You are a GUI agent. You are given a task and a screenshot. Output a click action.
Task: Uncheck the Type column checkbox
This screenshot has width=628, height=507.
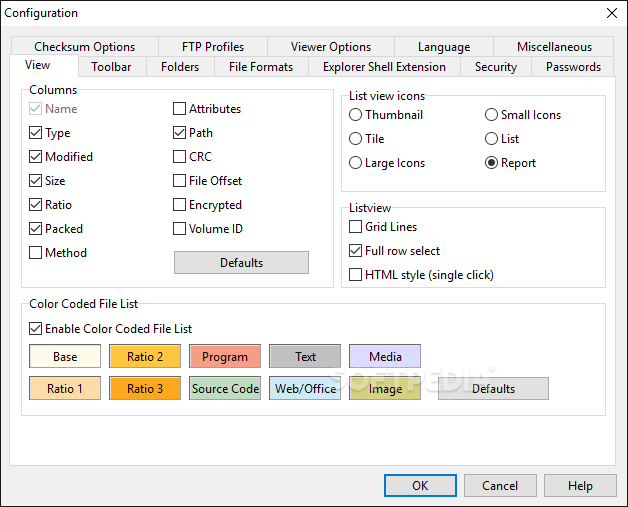(35, 133)
